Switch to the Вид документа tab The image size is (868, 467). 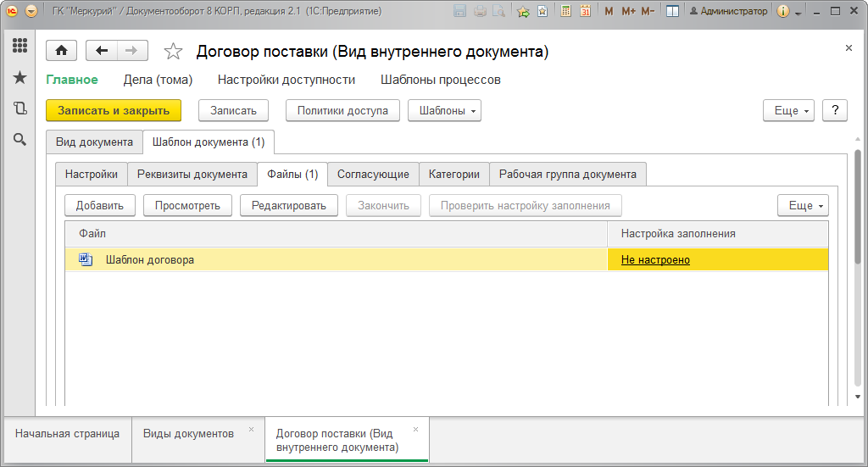point(94,142)
